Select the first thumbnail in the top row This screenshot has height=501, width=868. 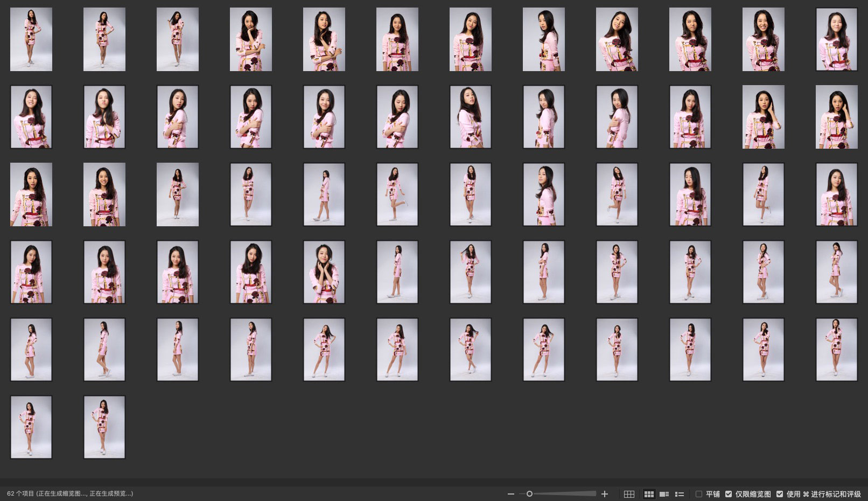31,39
